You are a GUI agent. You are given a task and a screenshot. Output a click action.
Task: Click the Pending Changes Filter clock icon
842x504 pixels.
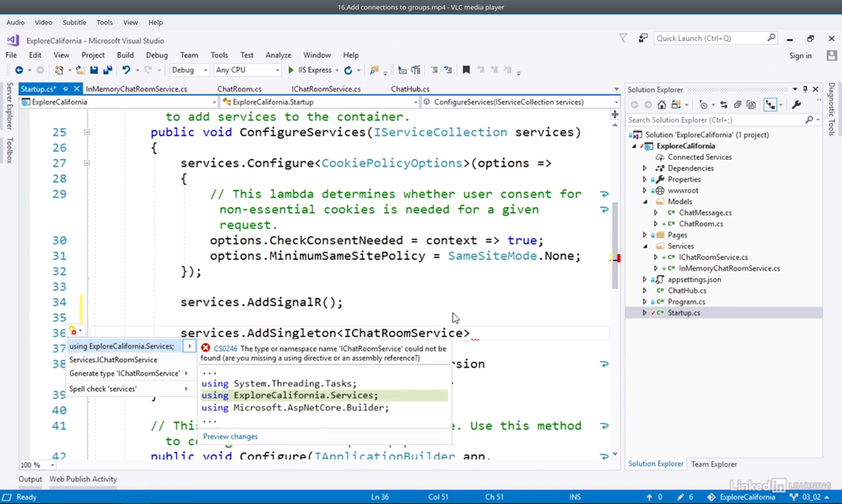(x=703, y=104)
